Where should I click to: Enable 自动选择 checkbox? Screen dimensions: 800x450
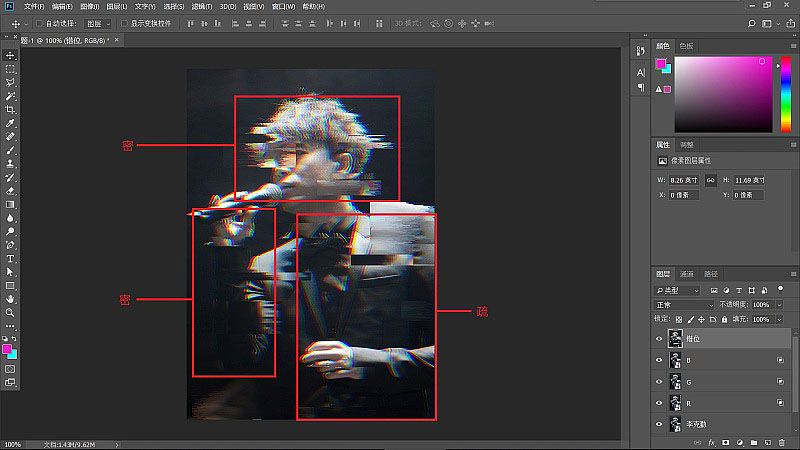pyautogui.click(x=39, y=23)
